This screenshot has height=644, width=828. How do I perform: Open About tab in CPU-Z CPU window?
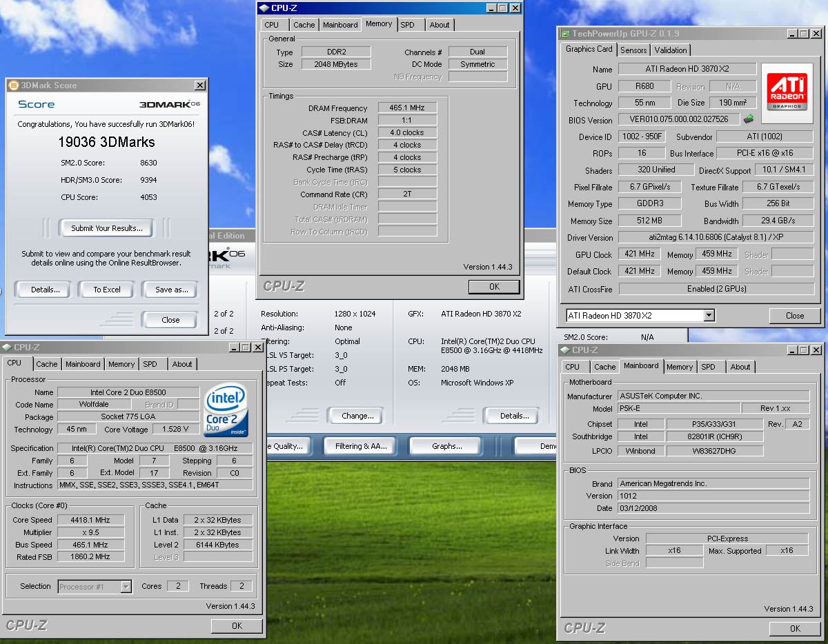[182, 364]
